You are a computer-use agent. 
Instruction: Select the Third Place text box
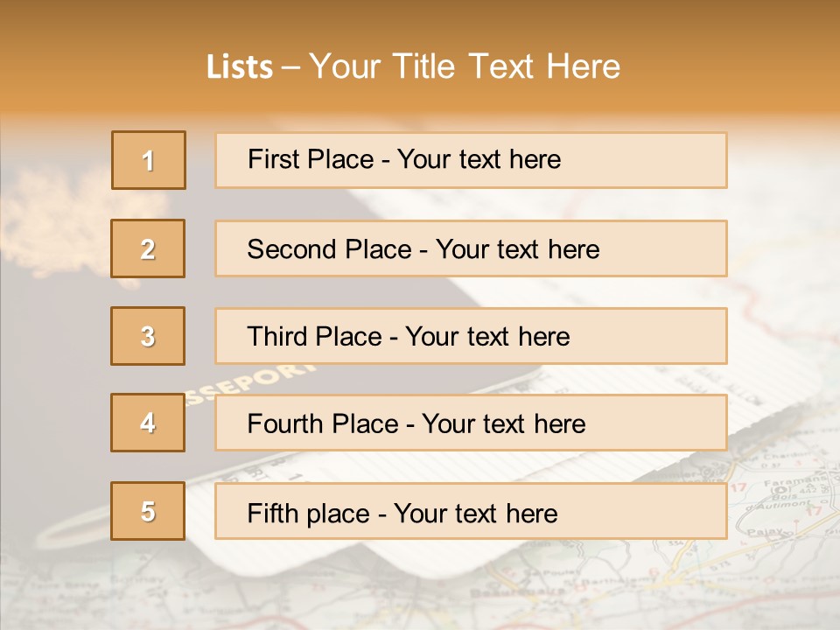(x=471, y=336)
